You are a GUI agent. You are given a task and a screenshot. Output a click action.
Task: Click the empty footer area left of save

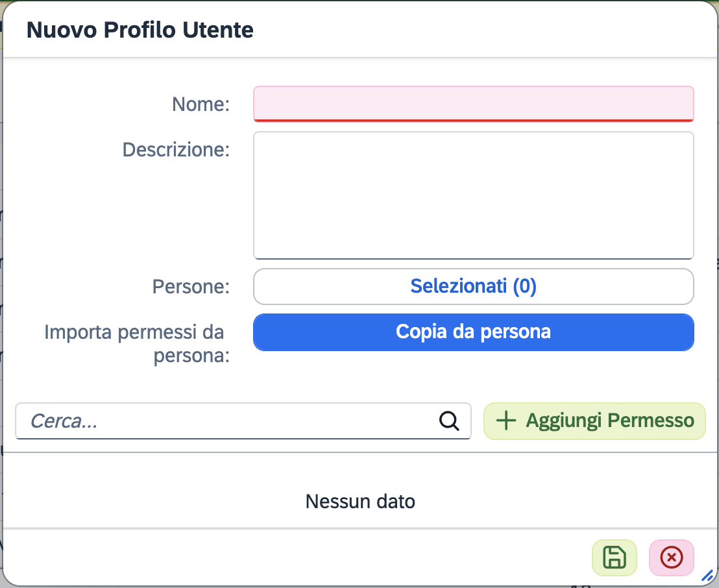point(292,557)
